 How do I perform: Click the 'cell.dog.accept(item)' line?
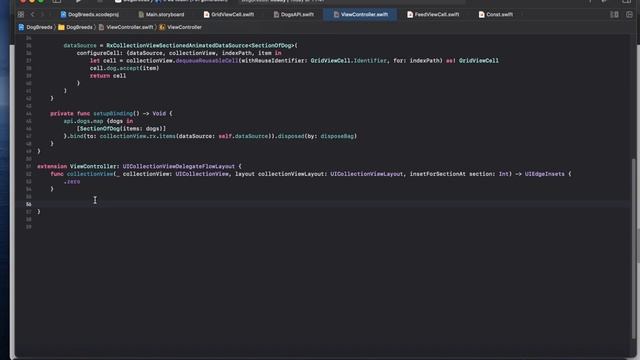(124, 68)
